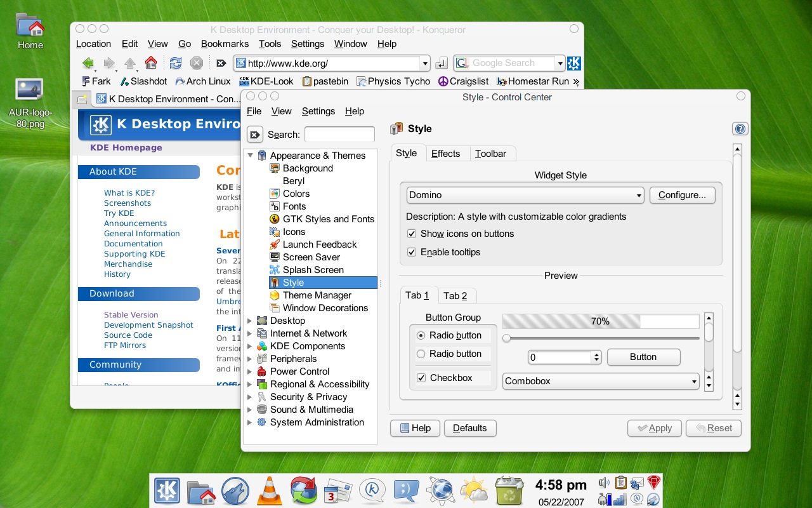Open Konqueror Tools menu
The height and width of the screenshot is (508, 812).
270,44
